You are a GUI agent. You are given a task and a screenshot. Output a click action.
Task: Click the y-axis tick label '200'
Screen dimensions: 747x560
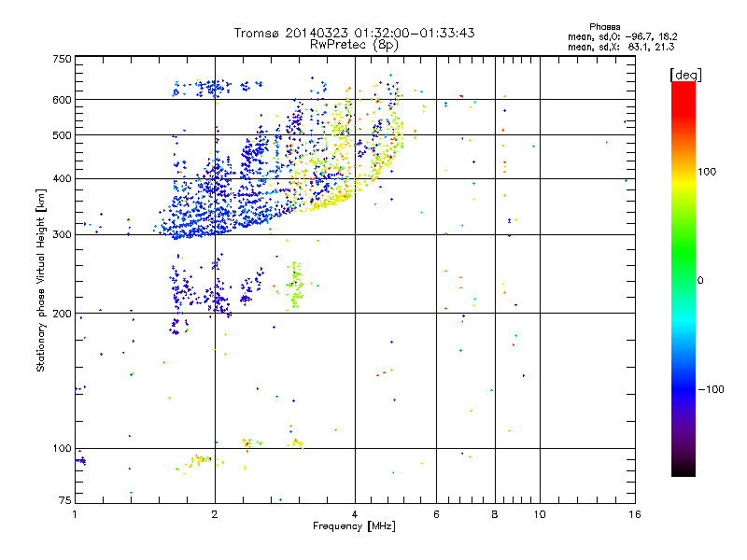[62, 314]
